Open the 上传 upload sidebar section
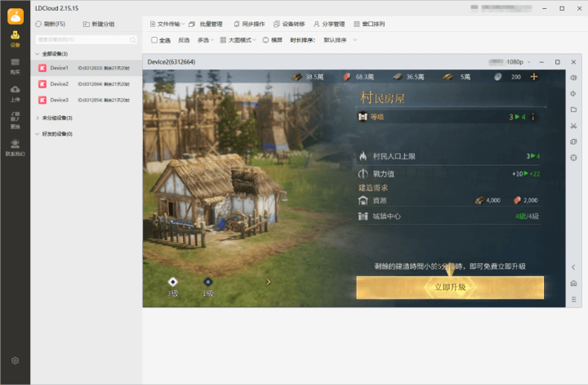Image resolution: width=588 pixels, height=385 pixels. pos(15,94)
